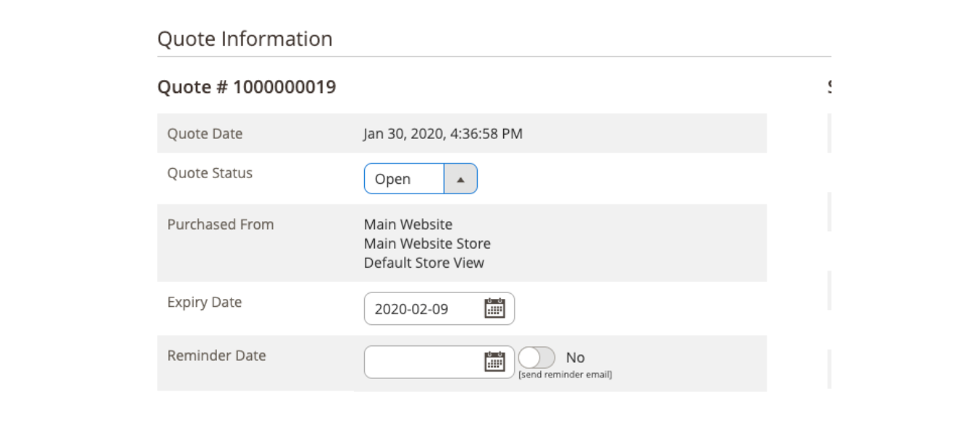Focus the empty Reminder Date input field
980x448 pixels.
[x=422, y=362]
